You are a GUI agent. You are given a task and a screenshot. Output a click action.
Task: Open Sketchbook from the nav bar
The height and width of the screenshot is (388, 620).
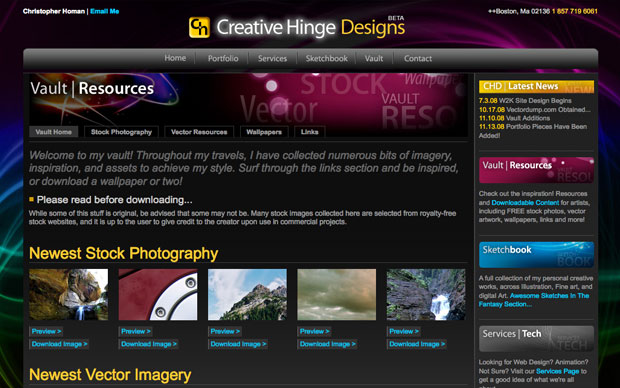click(326, 58)
